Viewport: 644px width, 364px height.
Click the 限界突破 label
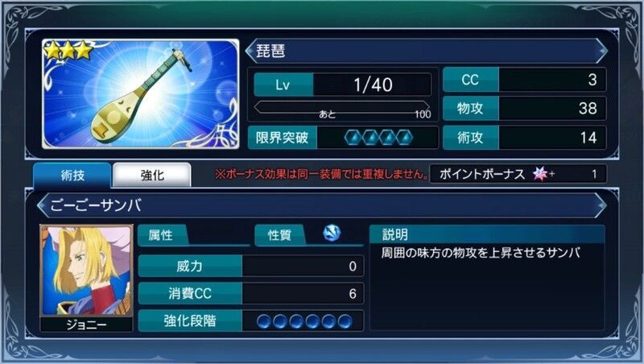(283, 138)
